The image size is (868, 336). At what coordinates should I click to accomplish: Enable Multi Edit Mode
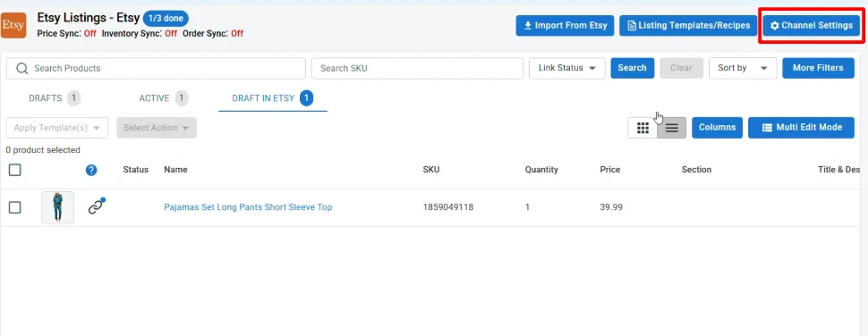pos(801,128)
